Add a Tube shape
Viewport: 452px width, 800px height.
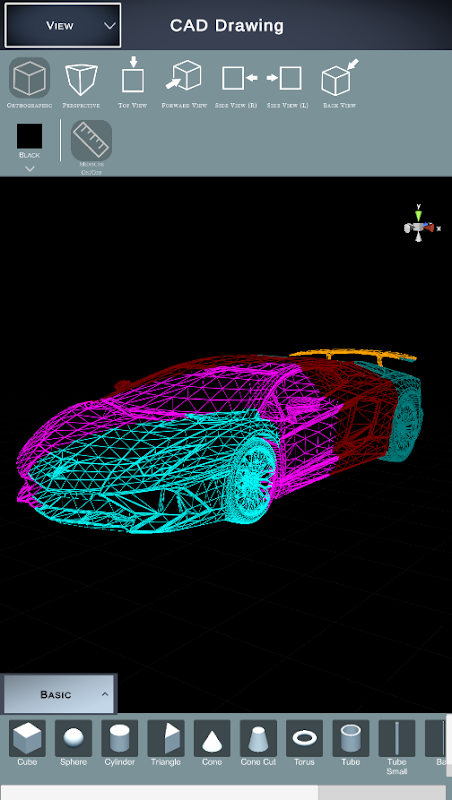tap(350, 738)
